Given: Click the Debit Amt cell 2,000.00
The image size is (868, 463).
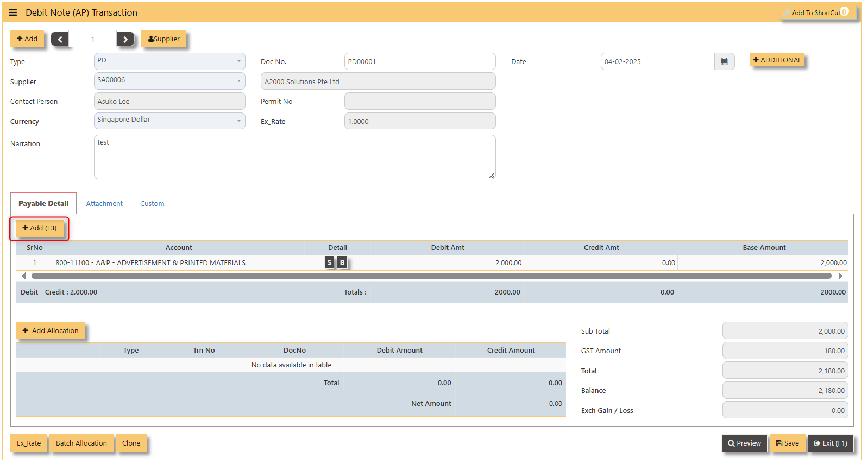Looking at the screenshot, I should coord(447,262).
